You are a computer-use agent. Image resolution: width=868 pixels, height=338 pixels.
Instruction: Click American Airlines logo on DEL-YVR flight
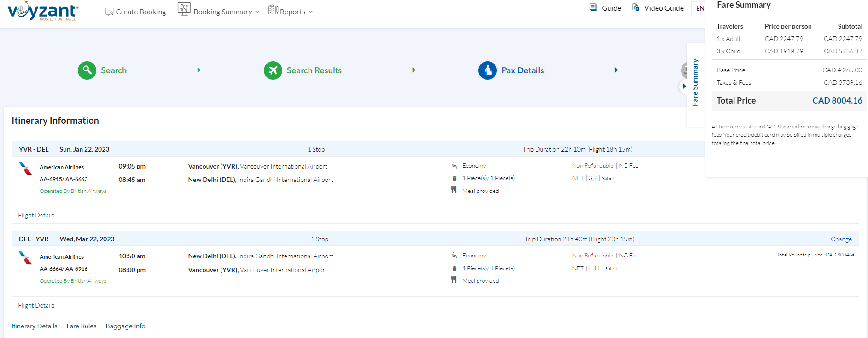[x=26, y=258]
